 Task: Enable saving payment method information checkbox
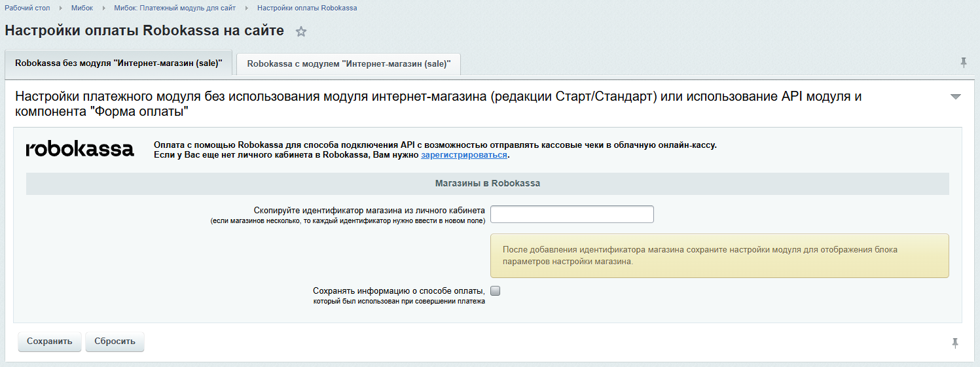coord(495,290)
